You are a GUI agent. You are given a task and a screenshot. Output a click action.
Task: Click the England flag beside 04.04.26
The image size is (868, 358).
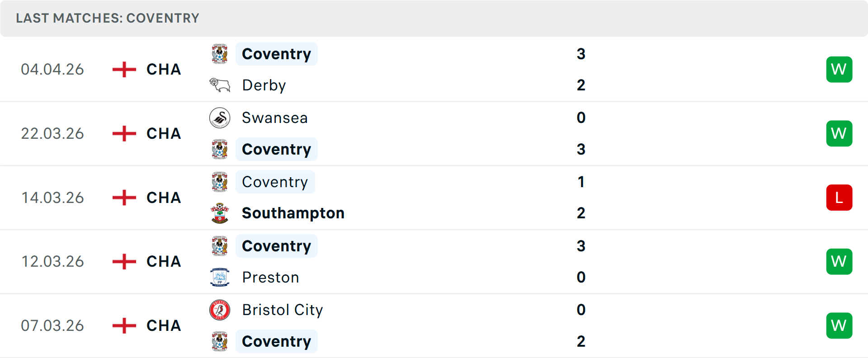[x=123, y=69]
